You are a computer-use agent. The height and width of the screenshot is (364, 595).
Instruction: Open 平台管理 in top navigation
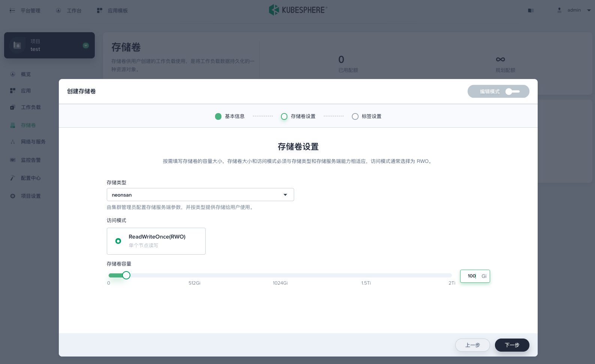(x=25, y=10)
